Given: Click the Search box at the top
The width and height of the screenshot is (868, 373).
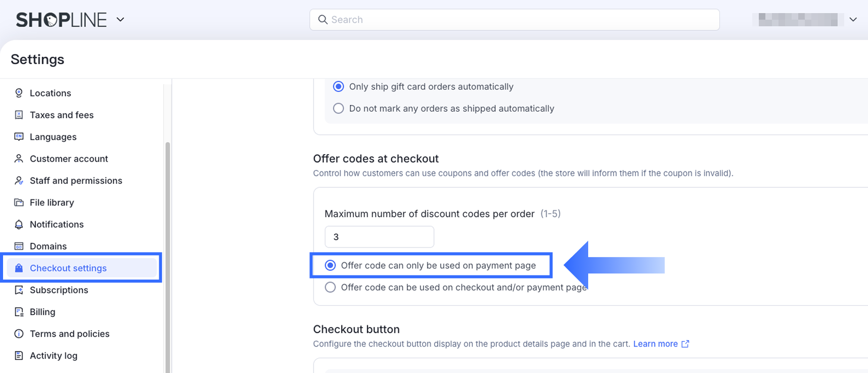Looking at the screenshot, I should (514, 19).
